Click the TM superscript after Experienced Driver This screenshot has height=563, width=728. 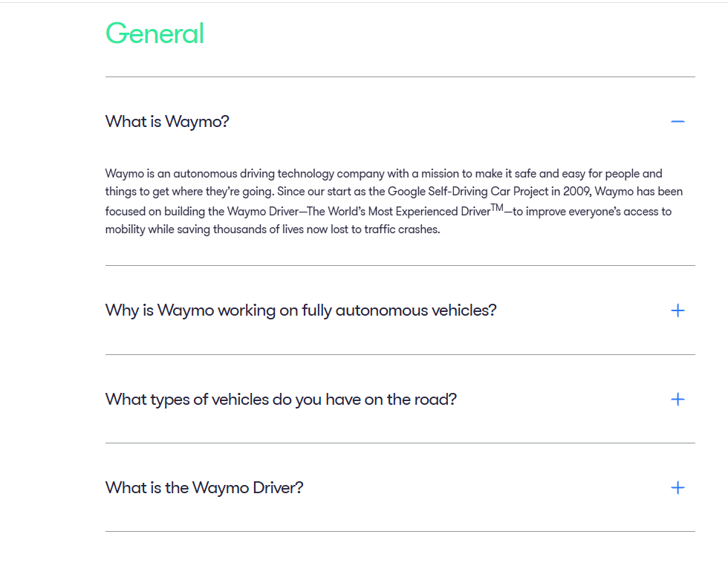click(497, 207)
